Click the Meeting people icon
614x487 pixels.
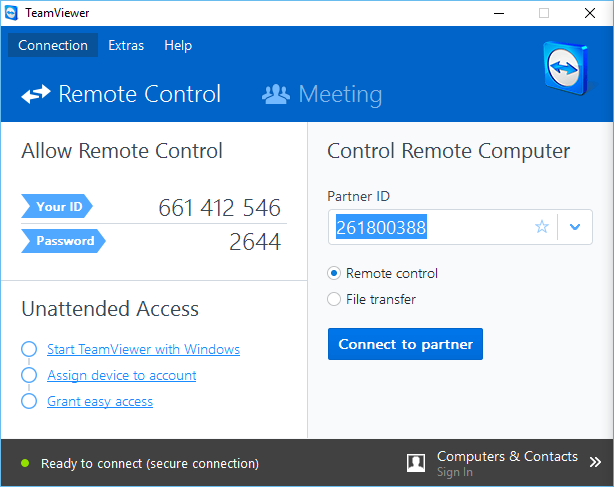pyautogui.click(x=276, y=94)
